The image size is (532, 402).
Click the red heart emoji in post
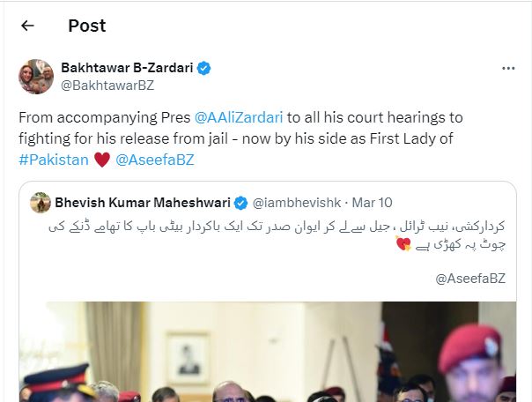pos(102,160)
